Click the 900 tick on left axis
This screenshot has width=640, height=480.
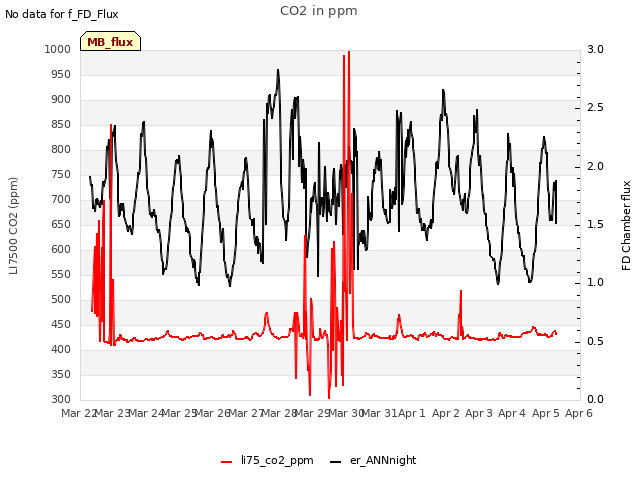tap(61, 100)
